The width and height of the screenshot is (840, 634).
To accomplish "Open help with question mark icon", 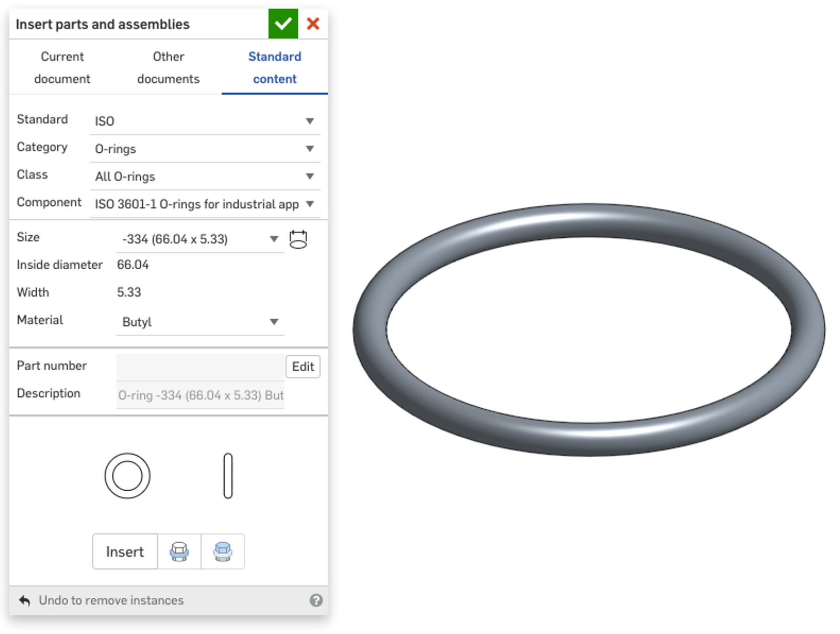I will pos(316,600).
